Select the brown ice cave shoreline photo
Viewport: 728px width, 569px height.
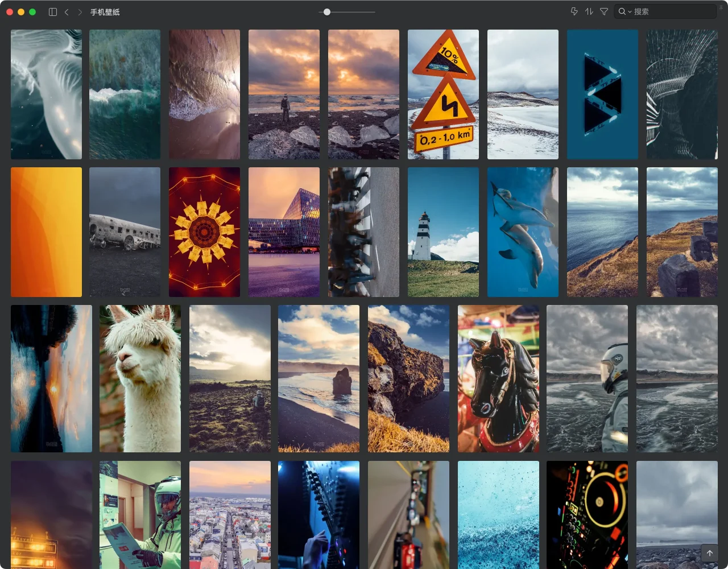click(x=204, y=94)
